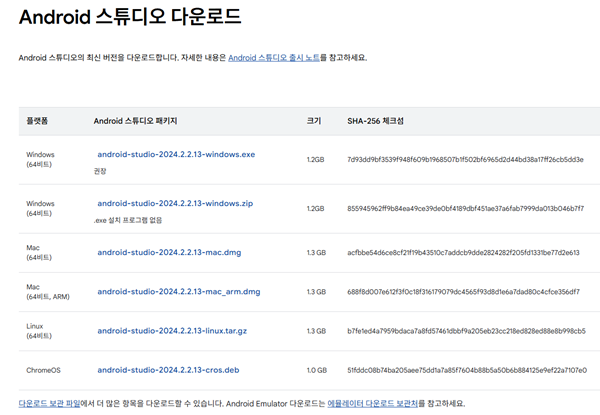The height and width of the screenshot is (415, 600).
Task: Select the checksum starting with acfbbe54d6
Action: coord(463,253)
